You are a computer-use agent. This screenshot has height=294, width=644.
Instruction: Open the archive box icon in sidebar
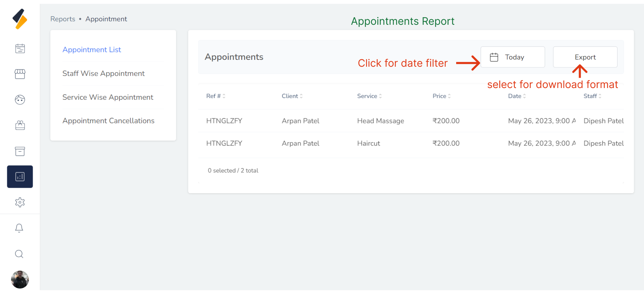tap(20, 151)
